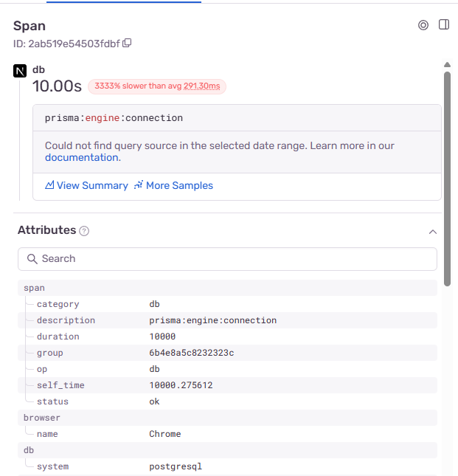Click the magnifier icon in attributes search
Image resolution: width=458 pixels, height=476 pixels.
[32, 259]
